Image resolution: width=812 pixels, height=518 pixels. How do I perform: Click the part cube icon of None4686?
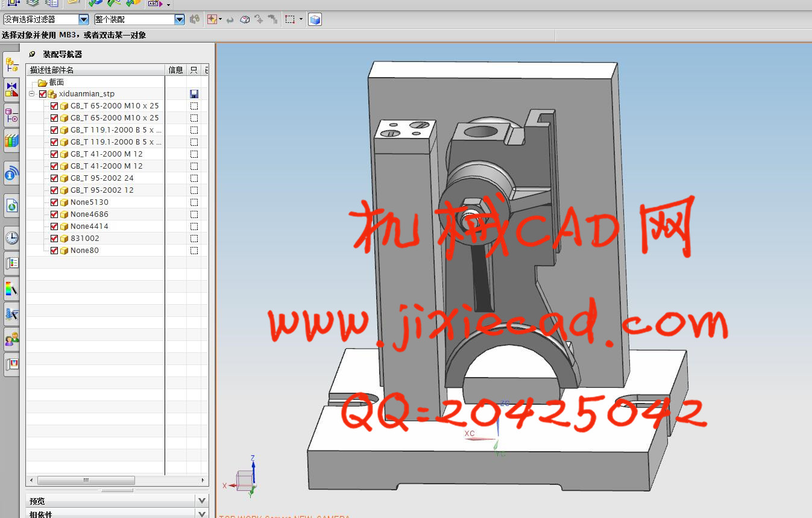click(64, 214)
